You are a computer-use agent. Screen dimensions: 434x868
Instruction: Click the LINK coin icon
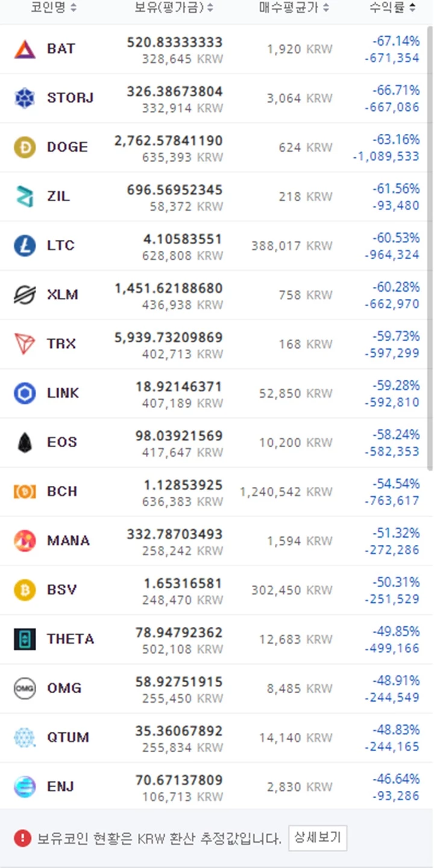(x=25, y=393)
